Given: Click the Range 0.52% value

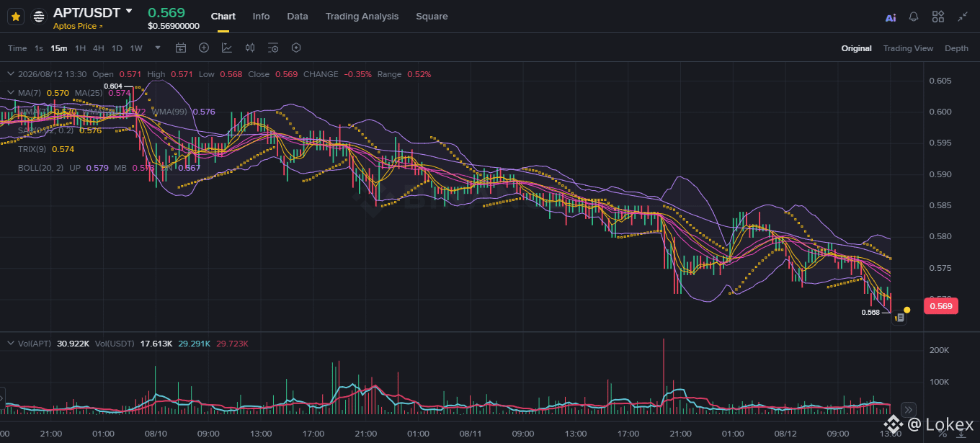Looking at the screenshot, I should (419, 74).
